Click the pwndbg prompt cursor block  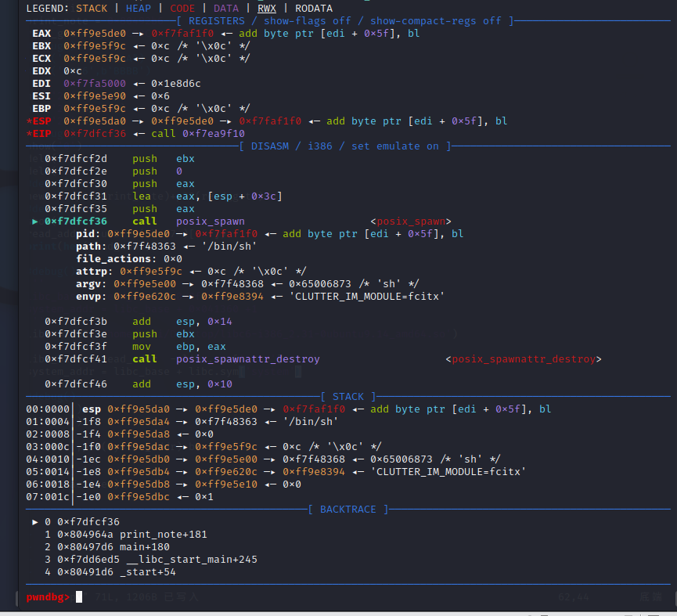coord(79,597)
